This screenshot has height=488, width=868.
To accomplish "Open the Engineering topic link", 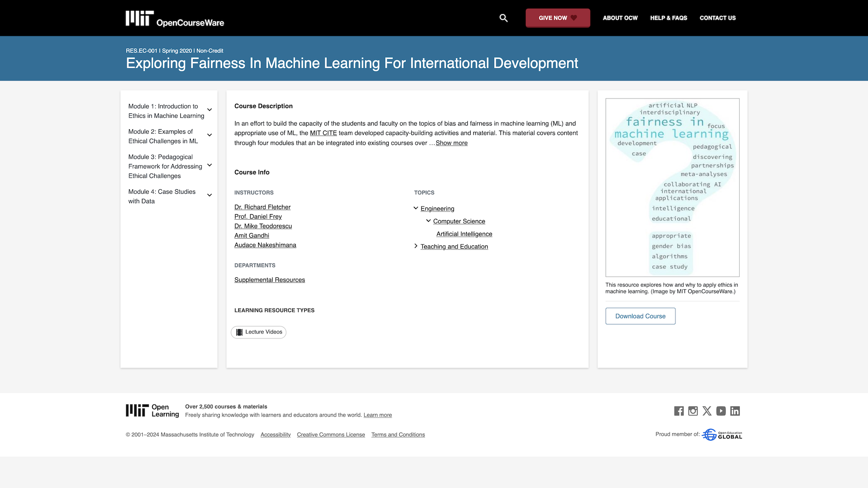I will (437, 209).
